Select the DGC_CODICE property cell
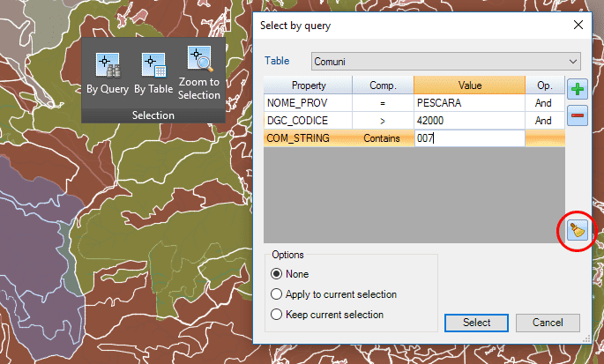Screen dimensions: 604x364 point(308,121)
